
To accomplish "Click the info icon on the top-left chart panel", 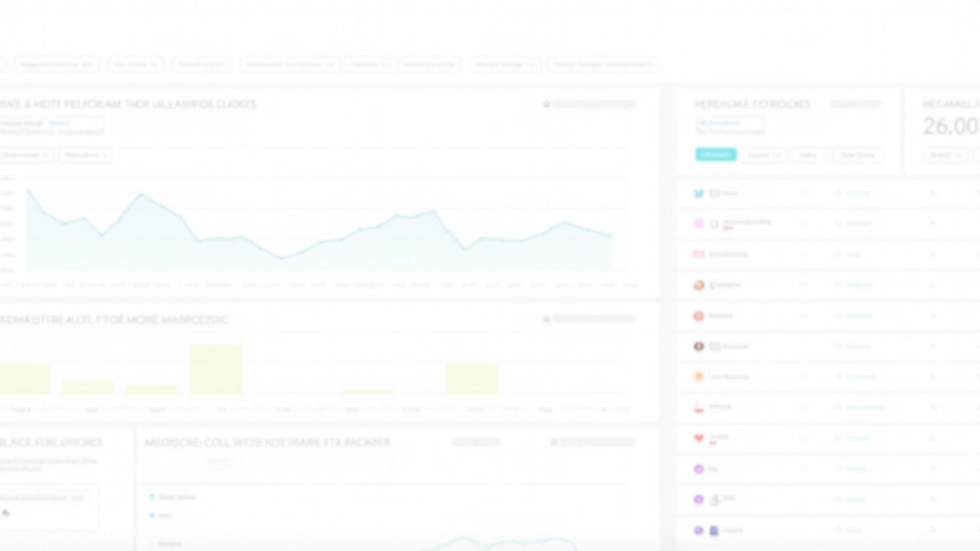I will (x=546, y=104).
